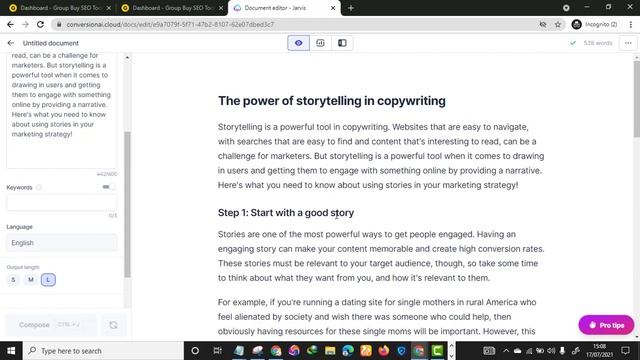Click the 'Step 1: Start with a good story' subheading

[x=286, y=213]
